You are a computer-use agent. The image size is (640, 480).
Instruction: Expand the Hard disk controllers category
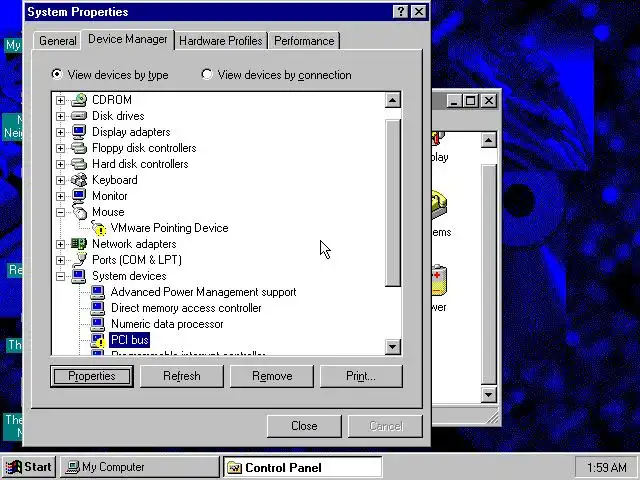tap(60, 164)
